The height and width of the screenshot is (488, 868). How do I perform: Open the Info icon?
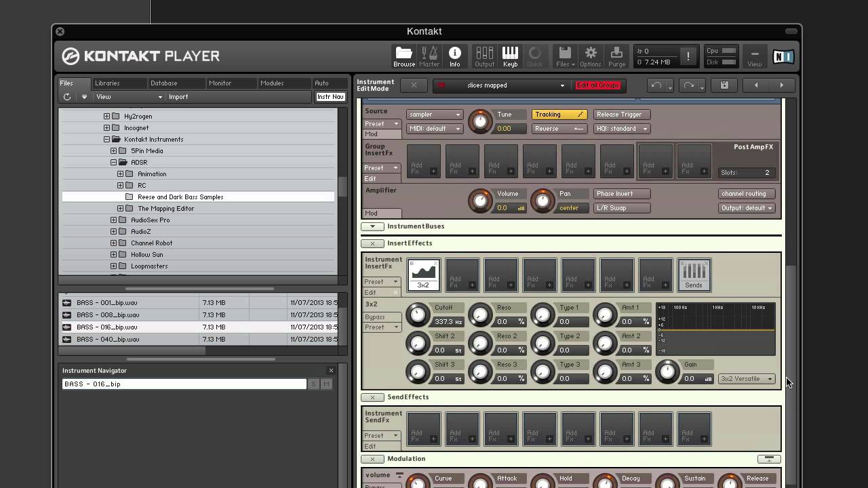pos(455,56)
